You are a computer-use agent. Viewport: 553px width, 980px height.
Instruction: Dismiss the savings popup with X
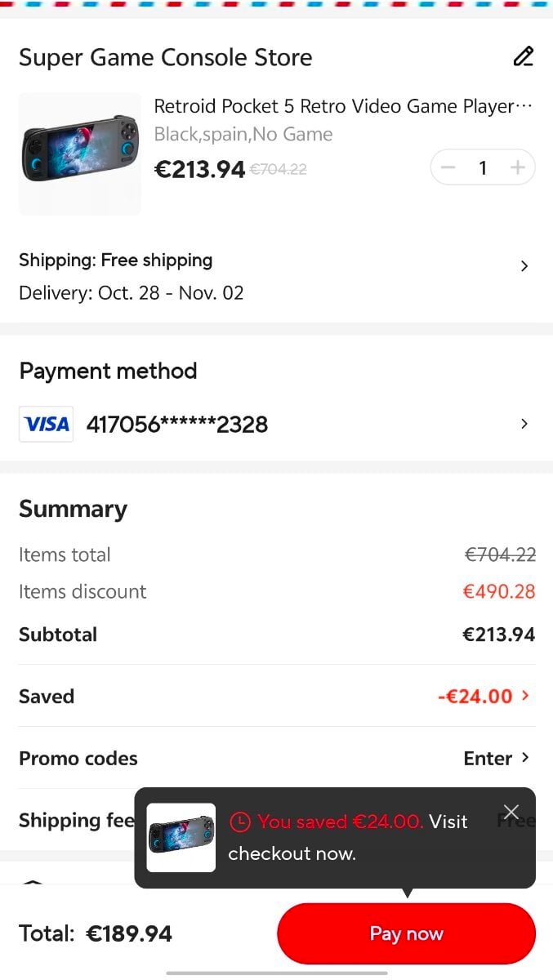click(x=511, y=812)
